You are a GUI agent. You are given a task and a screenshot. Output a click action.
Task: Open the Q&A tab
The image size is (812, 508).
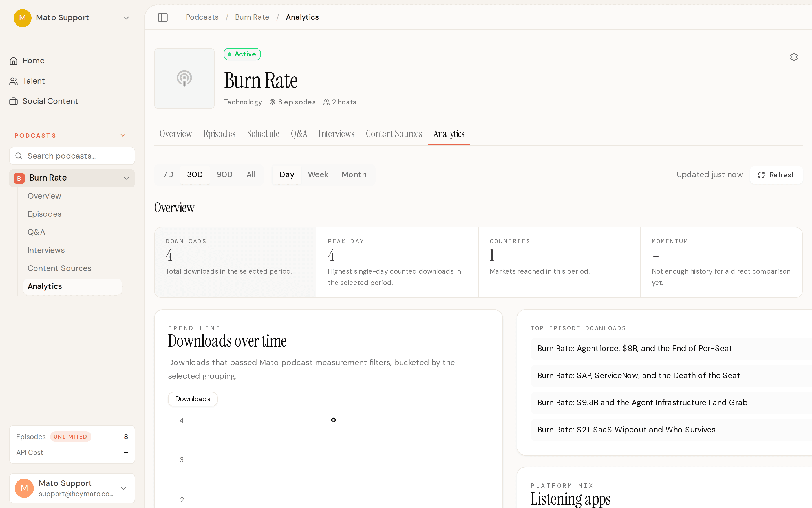point(299,134)
